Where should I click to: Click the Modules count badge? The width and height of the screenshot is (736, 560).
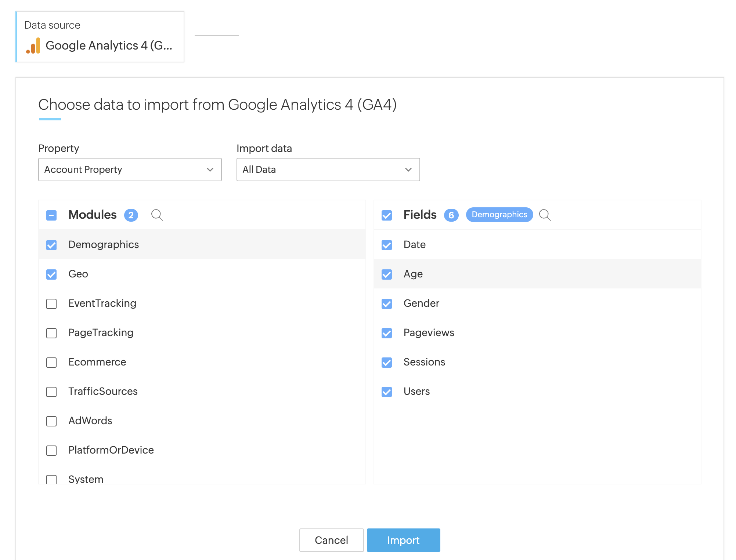coord(131,215)
